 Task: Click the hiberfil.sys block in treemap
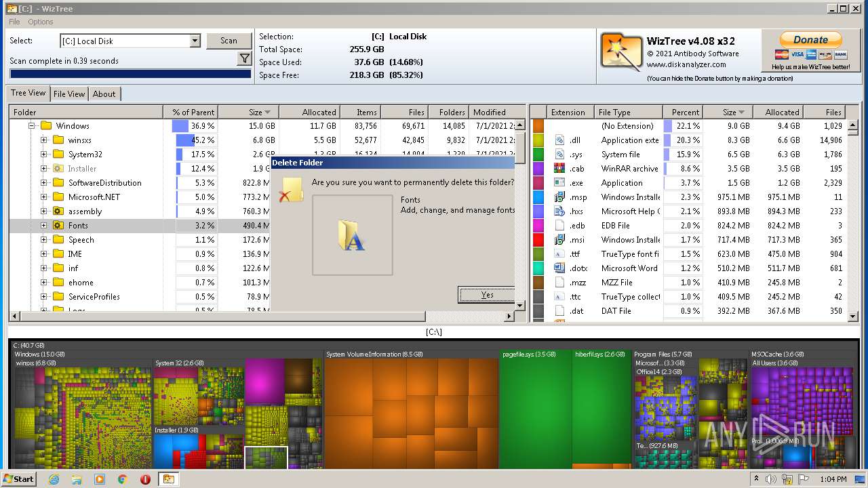601,410
